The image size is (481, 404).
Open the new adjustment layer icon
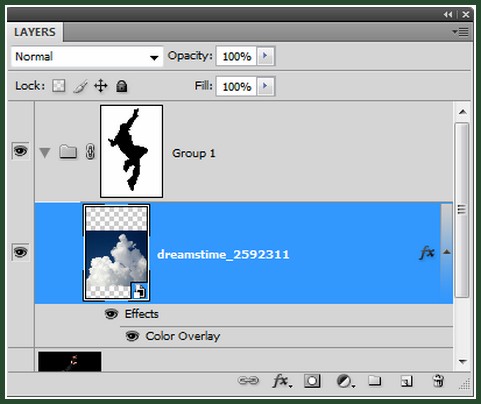click(345, 381)
